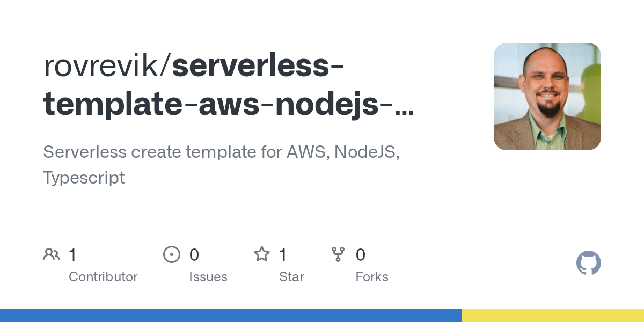
Task: Click the repository description text
Action: (220, 164)
